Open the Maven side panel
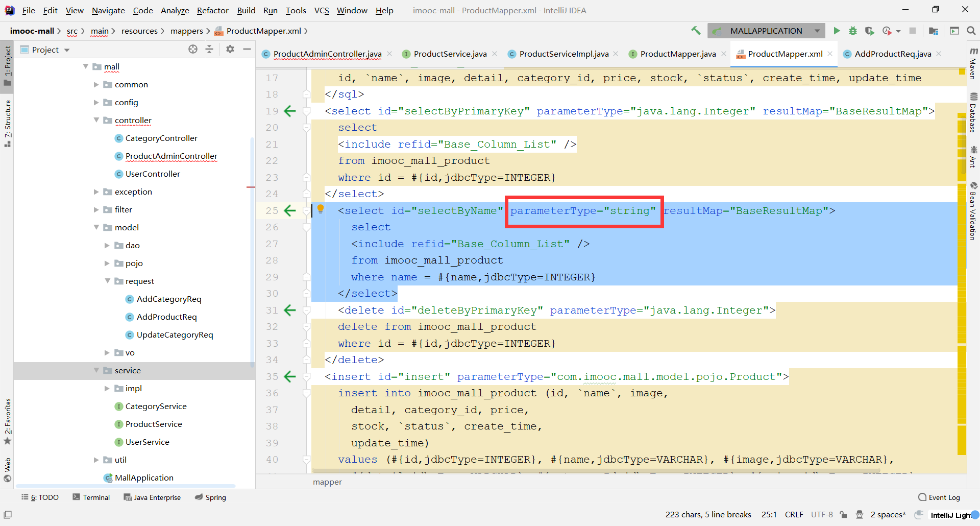 coord(973,63)
